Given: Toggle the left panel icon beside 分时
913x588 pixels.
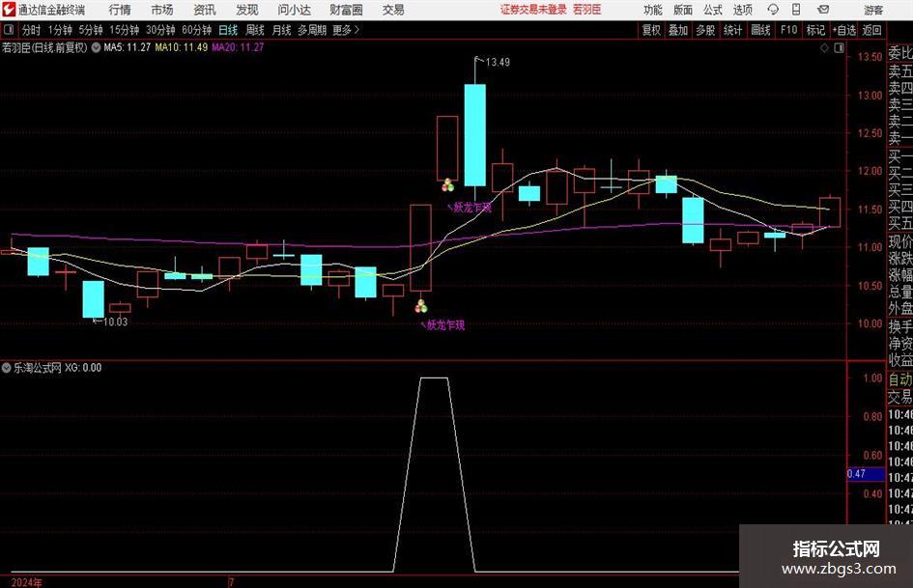Looking at the screenshot, I should click(9, 30).
